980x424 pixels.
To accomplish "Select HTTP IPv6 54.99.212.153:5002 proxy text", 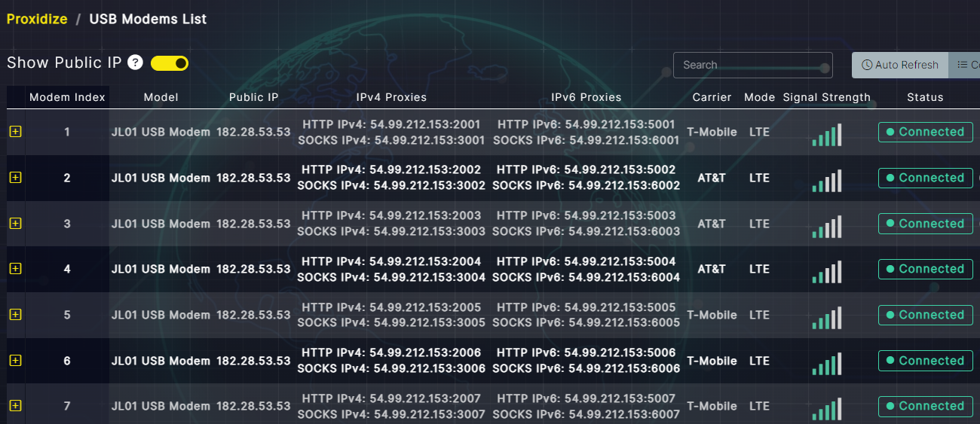I will pos(586,170).
